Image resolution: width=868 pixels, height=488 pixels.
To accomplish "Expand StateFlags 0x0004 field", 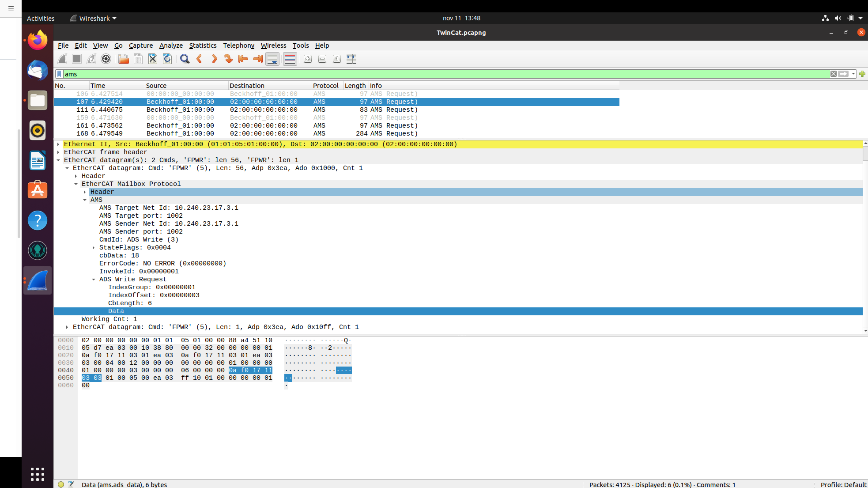I will tap(94, 248).
